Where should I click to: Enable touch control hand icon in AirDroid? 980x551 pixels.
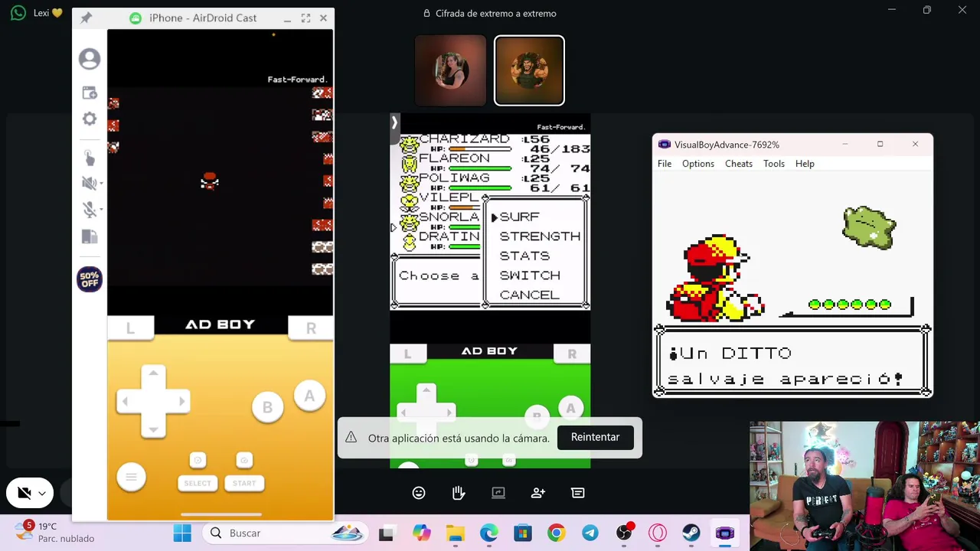click(x=90, y=158)
